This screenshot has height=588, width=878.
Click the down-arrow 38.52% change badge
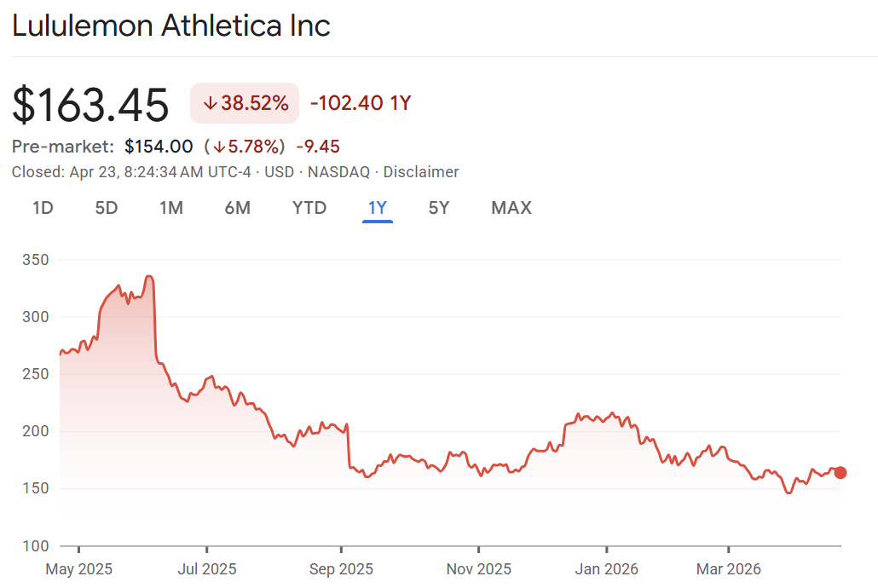pyautogui.click(x=245, y=104)
